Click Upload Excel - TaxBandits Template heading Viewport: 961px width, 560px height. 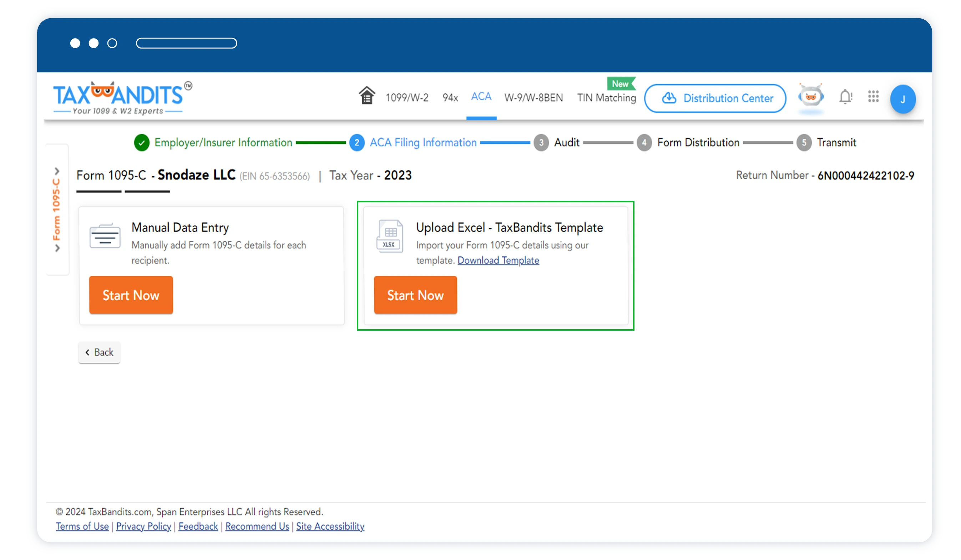coord(510,228)
